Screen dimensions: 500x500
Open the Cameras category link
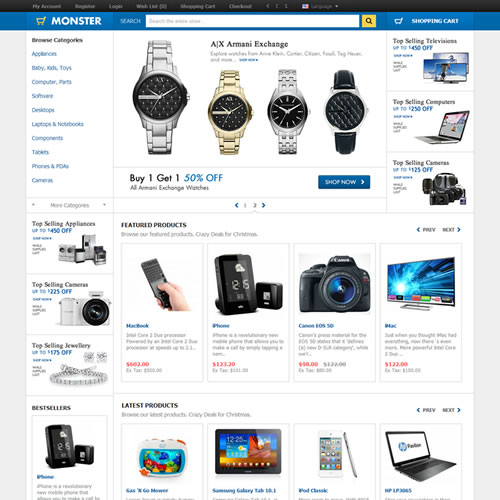[x=42, y=180]
